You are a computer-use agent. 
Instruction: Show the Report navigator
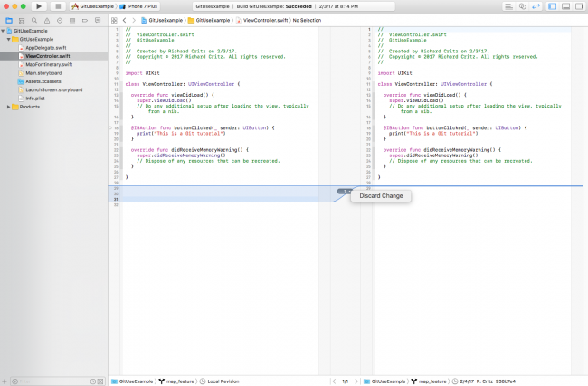(x=98, y=20)
